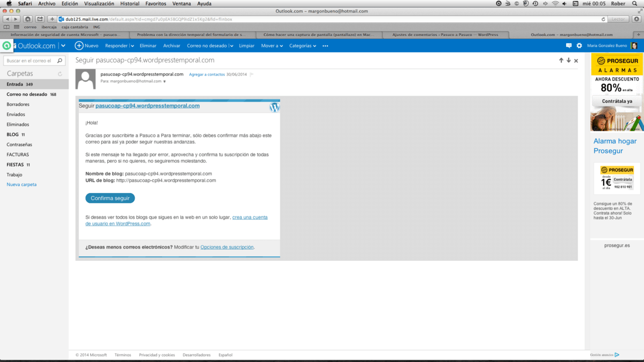Screen dimensions: 644x362
Task: Open Nueva carpeta link in sidebar
Action: [21, 185]
